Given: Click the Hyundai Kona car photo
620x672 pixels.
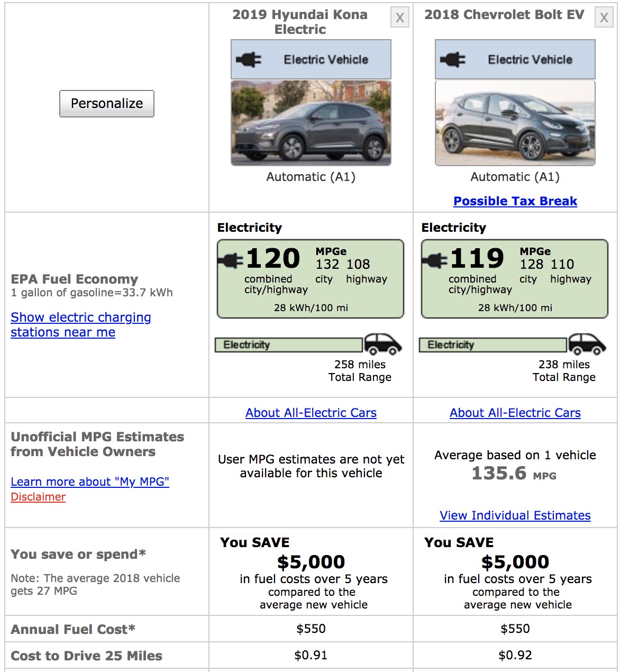Looking at the screenshot, I should [311, 123].
